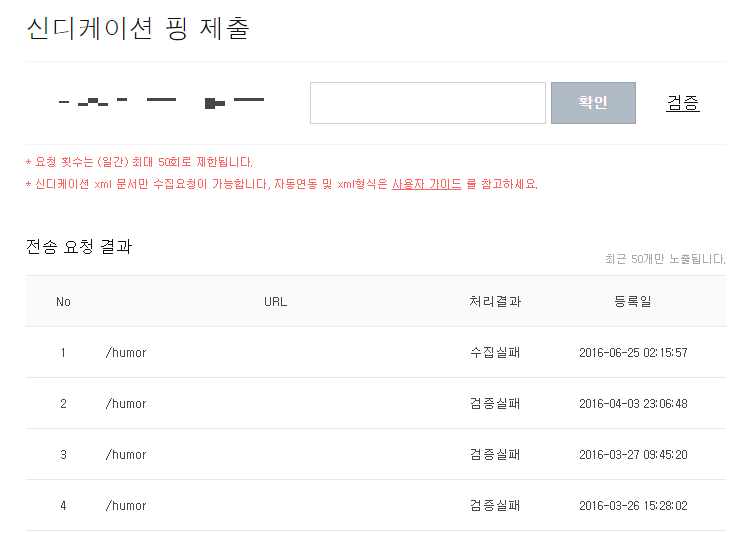The width and height of the screenshot is (732, 533).
Task: Click the 전송 요청 결과 section heading
Action: 78,247
